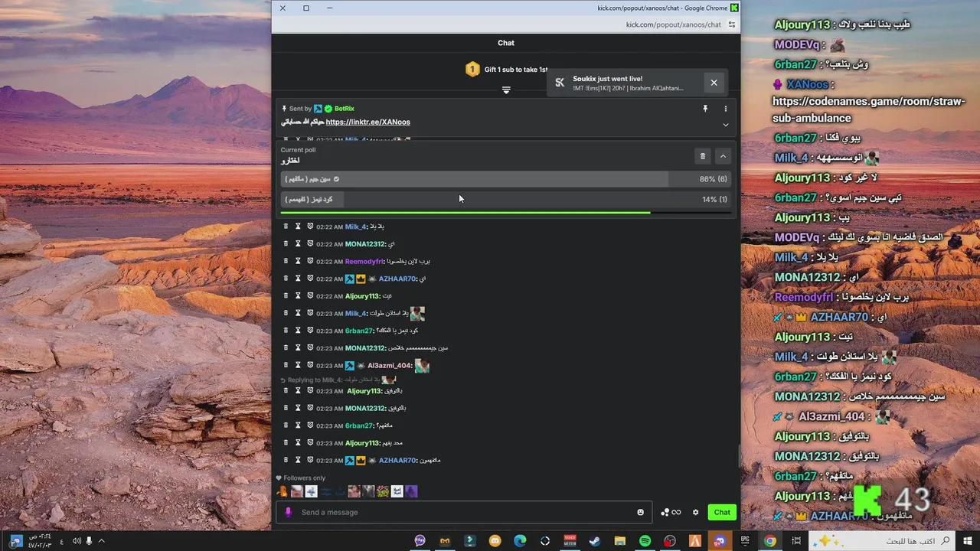Unpin the BotRix pinned message
The image size is (980, 551).
pos(705,109)
